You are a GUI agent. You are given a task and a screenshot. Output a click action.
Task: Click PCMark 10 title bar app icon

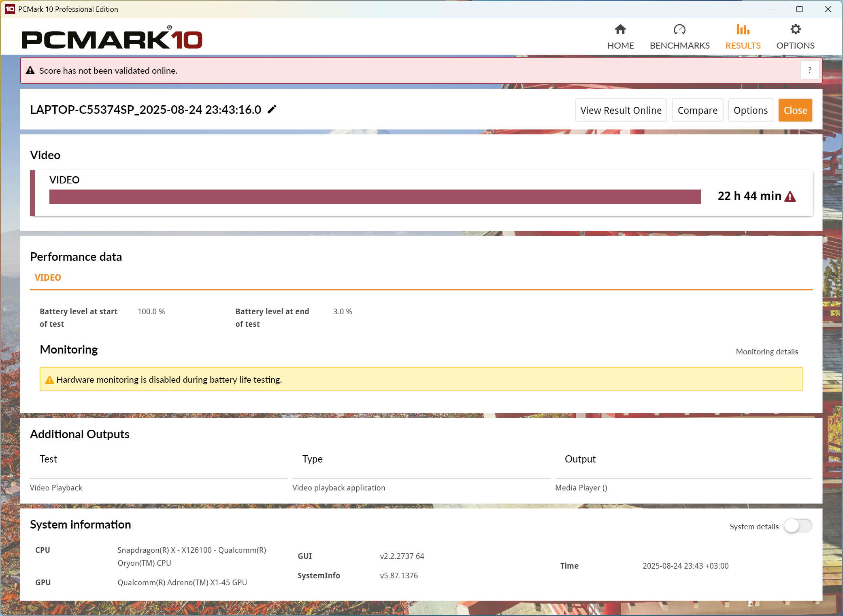coord(10,9)
